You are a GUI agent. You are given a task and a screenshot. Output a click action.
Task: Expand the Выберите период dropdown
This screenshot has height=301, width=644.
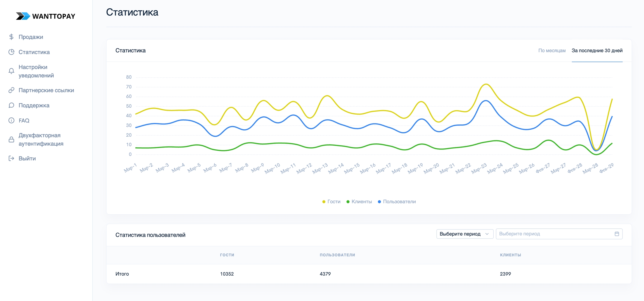(464, 234)
